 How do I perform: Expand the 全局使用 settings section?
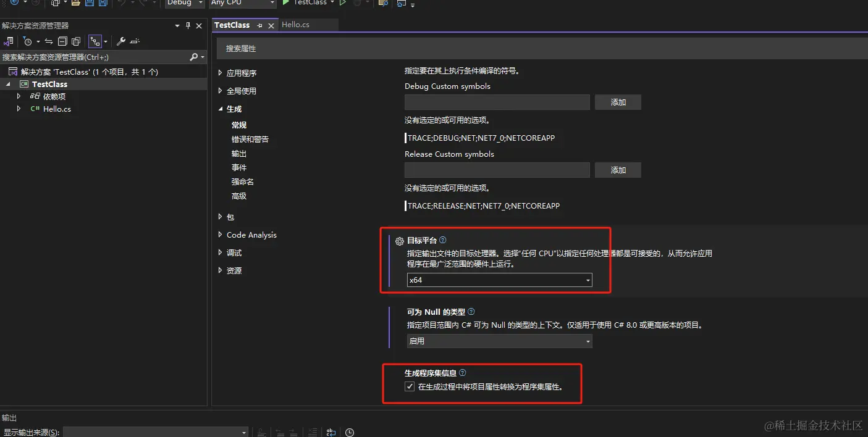221,91
